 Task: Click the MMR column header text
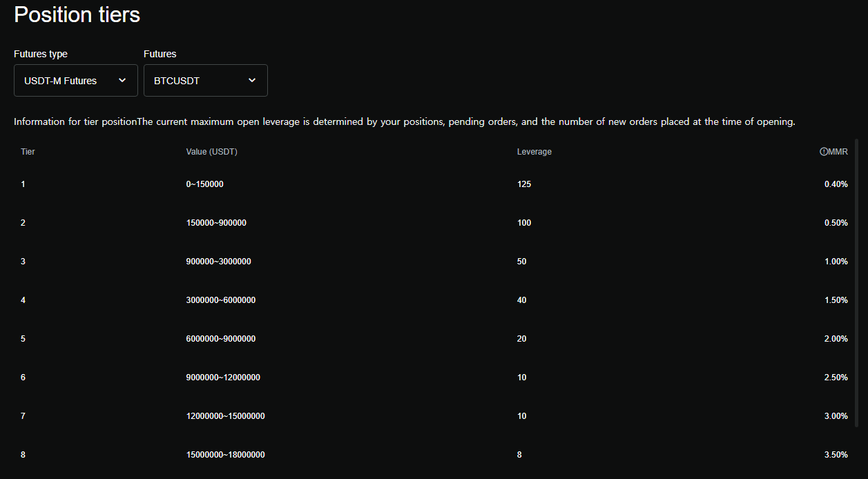point(838,152)
